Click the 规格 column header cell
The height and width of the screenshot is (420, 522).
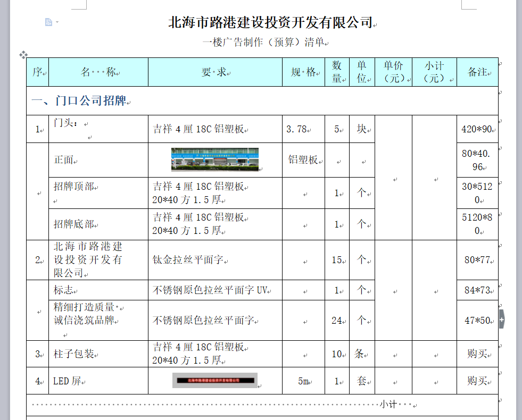click(303, 72)
